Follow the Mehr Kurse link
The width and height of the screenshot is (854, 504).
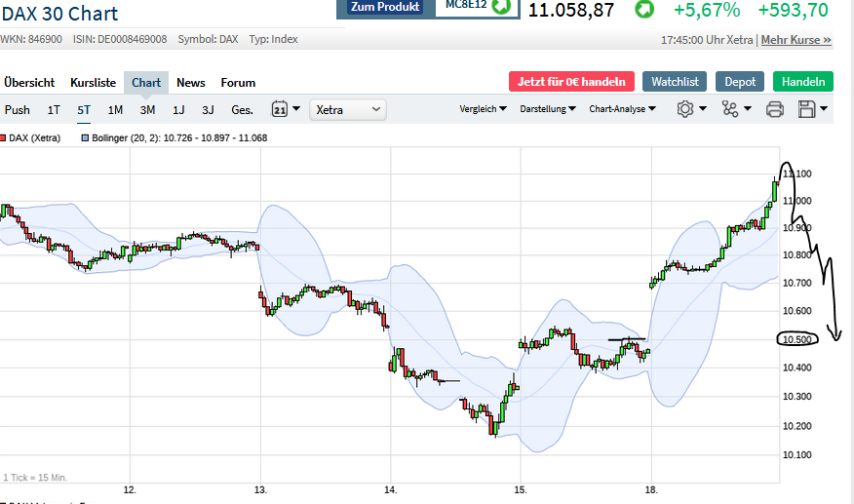point(796,40)
